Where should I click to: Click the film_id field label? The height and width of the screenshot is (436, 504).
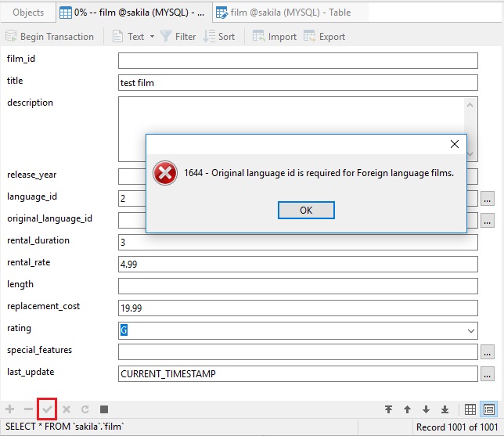[21, 59]
